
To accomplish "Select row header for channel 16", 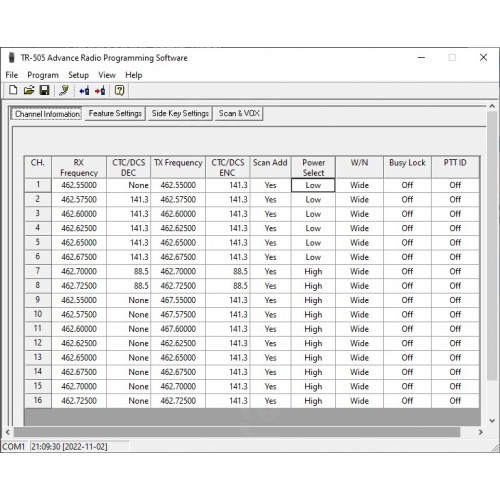I will pos(38,401).
